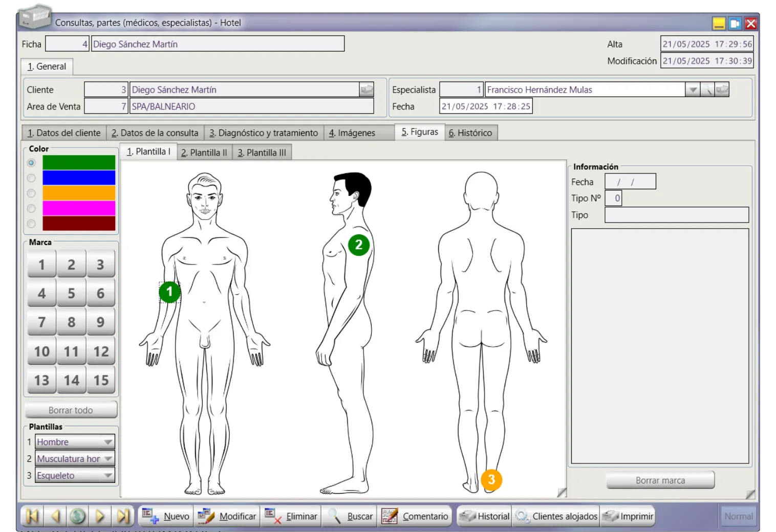Open the Hombre template dropdown
The width and height of the screenshot is (776, 532).
tap(108, 442)
